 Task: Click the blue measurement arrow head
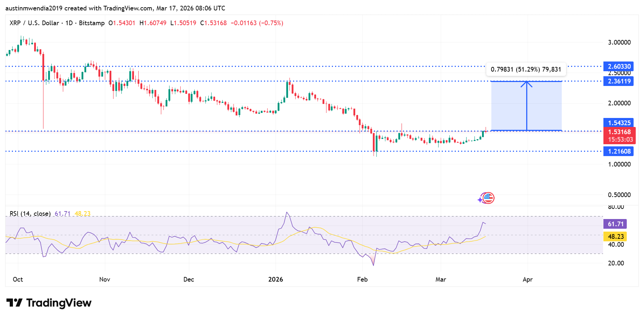pyautogui.click(x=527, y=83)
